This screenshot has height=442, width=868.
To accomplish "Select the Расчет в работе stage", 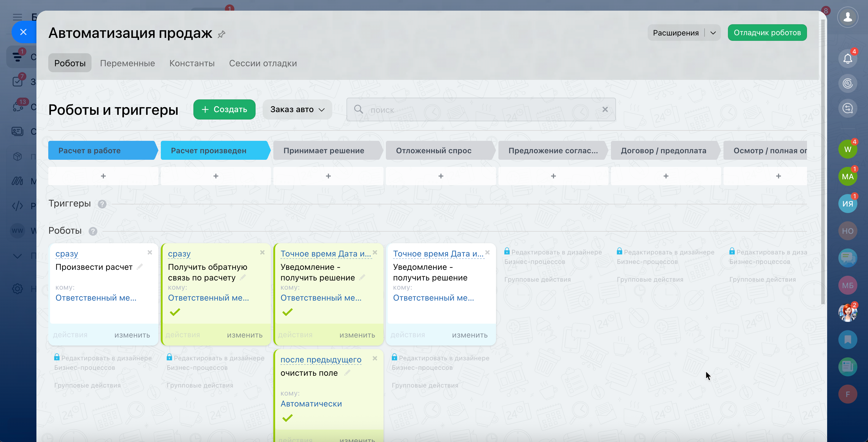I will 103,151.
